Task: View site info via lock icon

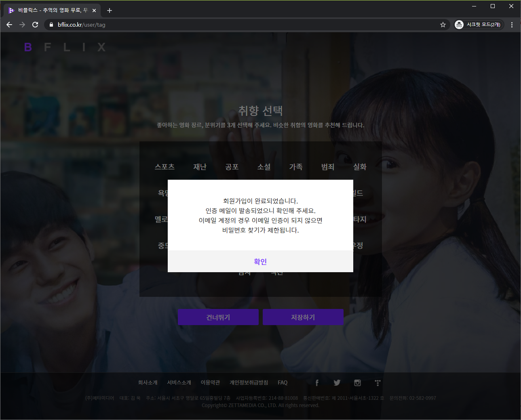Action: point(51,25)
